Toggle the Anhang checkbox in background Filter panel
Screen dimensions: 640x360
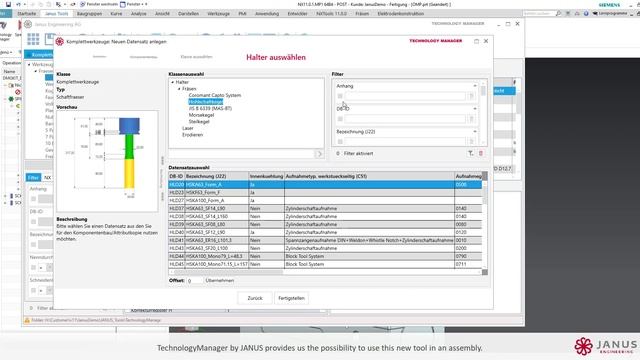pyautogui.click(x=33, y=199)
